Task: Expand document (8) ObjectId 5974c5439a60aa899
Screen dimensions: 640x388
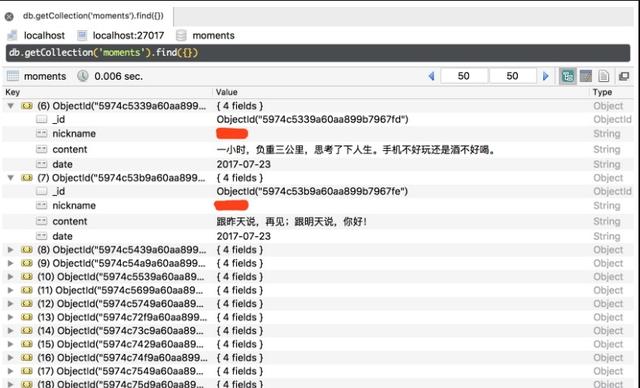Action: click(11, 250)
